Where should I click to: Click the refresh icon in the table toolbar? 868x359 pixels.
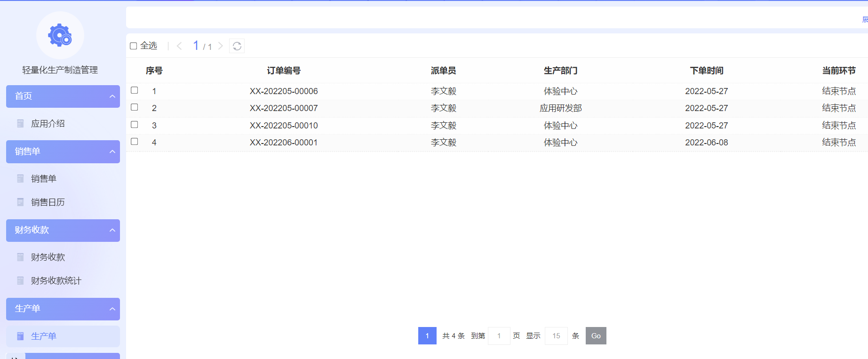(237, 46)
